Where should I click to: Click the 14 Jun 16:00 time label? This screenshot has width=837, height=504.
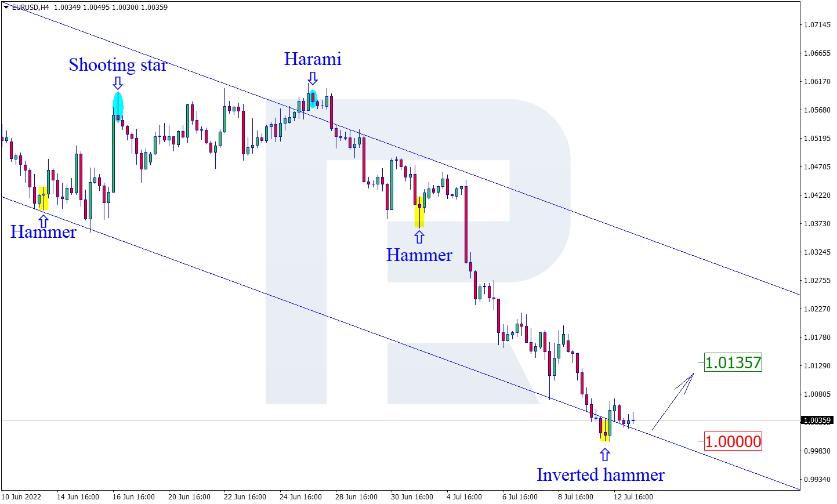[78, 497]
